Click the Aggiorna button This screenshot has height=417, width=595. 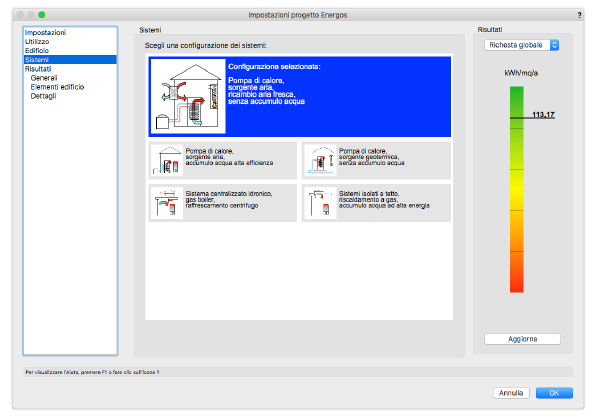click(523, 339)
